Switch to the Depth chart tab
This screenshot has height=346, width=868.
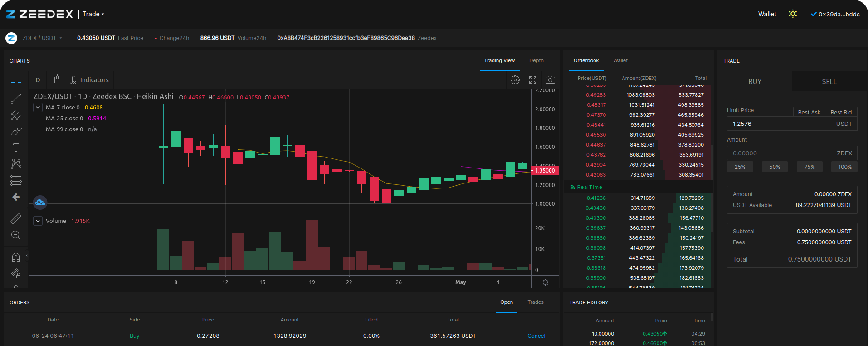pos(536,60)
